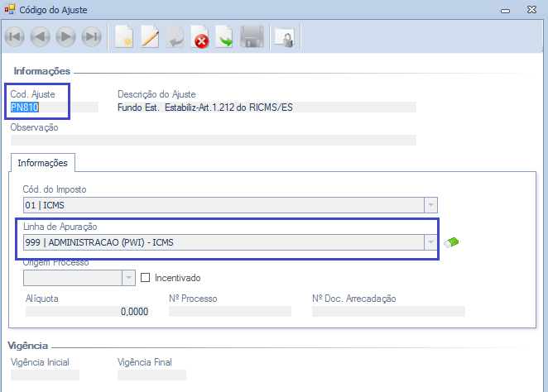Minimize the Código do Ajuste window

[x=505, y=11]
